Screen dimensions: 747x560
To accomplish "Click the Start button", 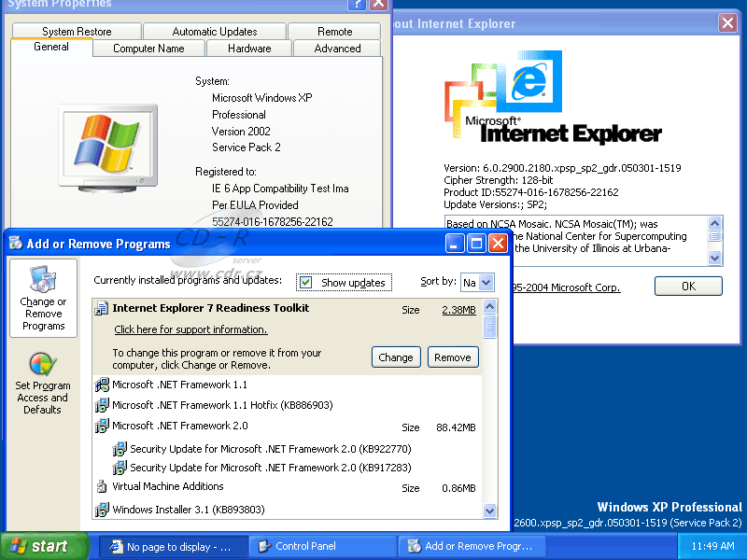I will tap(44, 546).
